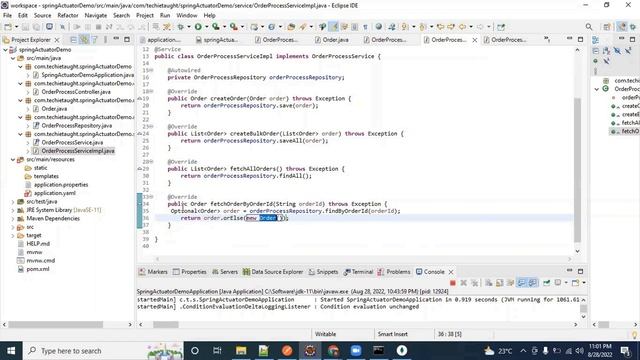The image size is (640, 360).
Task: Click the External Tools run icon
Action: pyautogui.click(x=234, y=27)
